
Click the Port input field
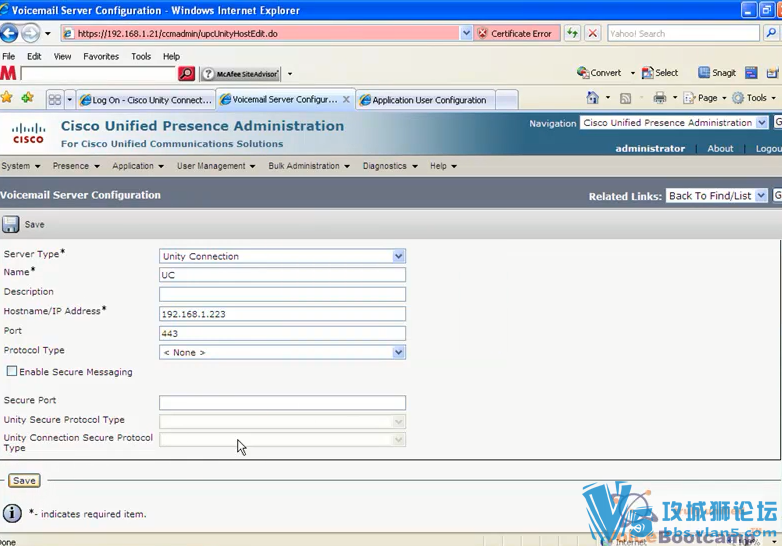pos(282,333)
